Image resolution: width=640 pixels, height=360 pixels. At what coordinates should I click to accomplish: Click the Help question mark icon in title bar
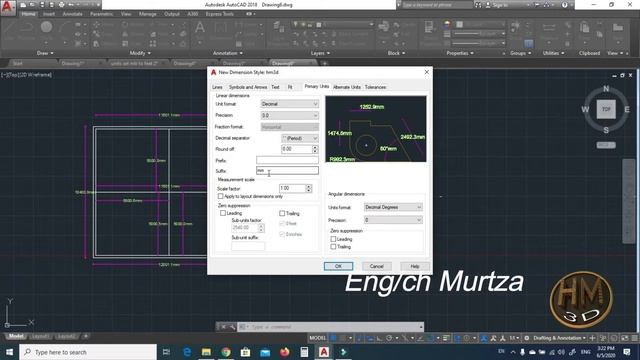[x=564, y=5]
